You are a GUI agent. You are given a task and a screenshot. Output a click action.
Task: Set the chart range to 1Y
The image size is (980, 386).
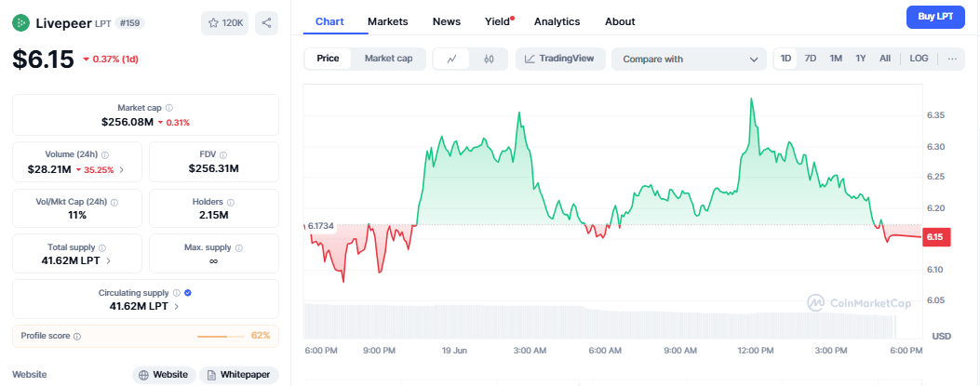coord(861,59)
